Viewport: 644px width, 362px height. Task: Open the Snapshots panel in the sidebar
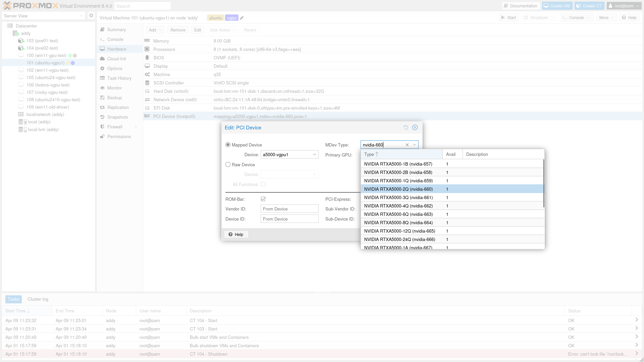click(x=117, y=117)
